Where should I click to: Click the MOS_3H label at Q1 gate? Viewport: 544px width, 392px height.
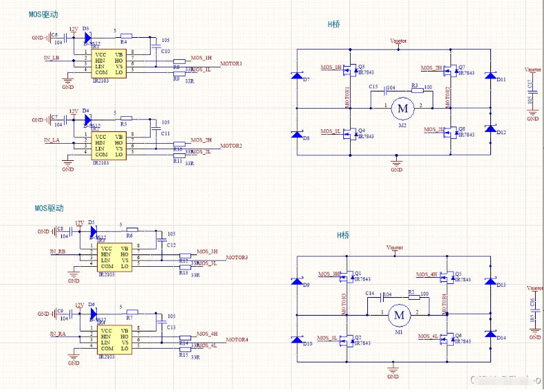(329, 274)
